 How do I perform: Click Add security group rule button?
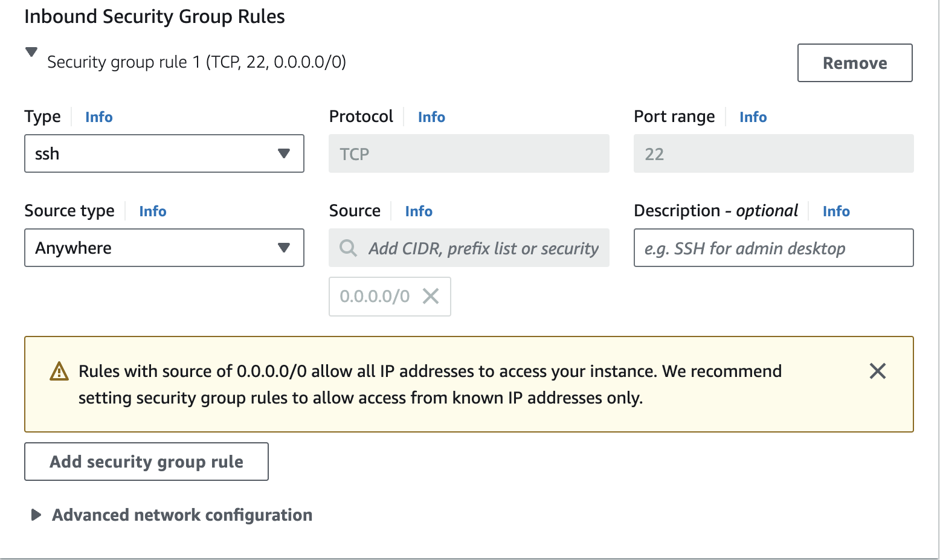click(x=146, y=462)
